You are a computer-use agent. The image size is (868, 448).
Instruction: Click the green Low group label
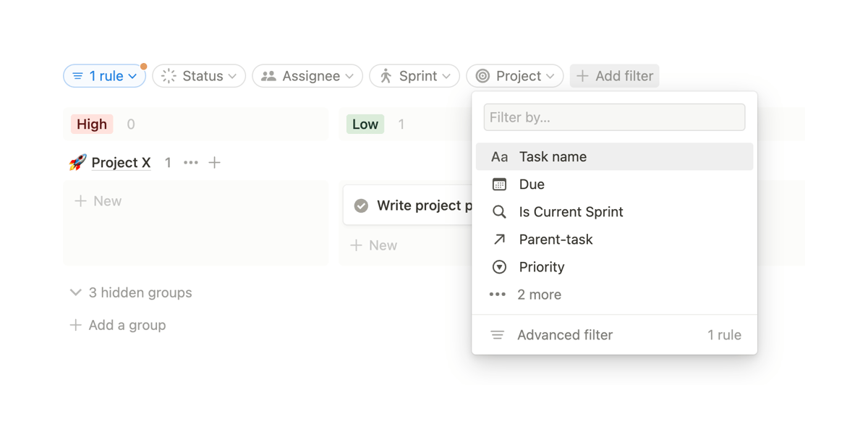pos(365,124)
